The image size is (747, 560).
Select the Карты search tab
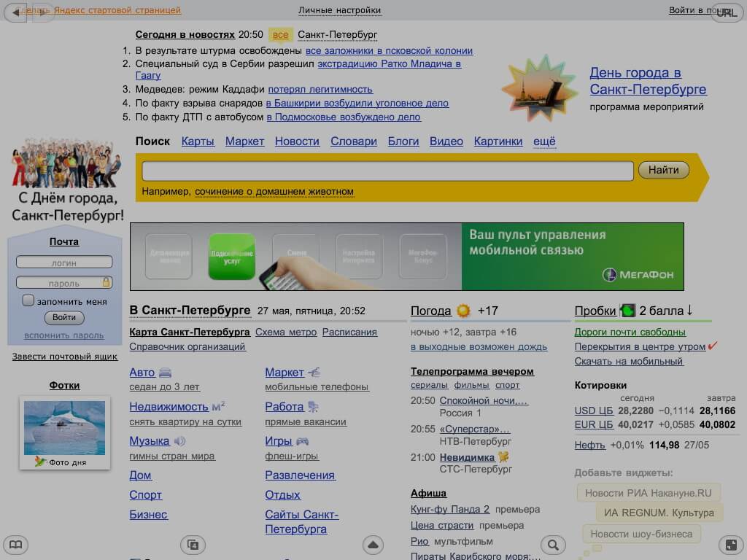(198, 141)
